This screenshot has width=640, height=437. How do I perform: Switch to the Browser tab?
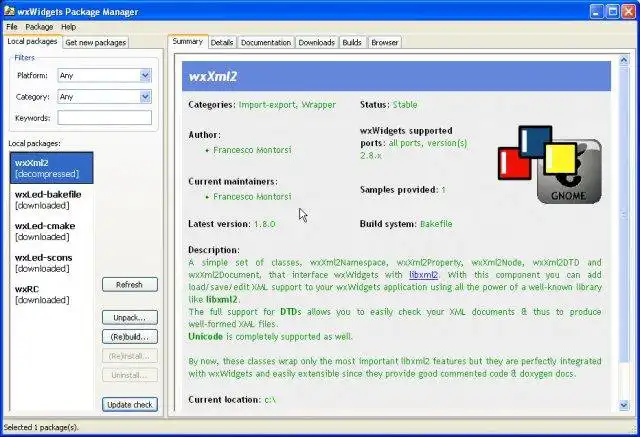(384, 42)
